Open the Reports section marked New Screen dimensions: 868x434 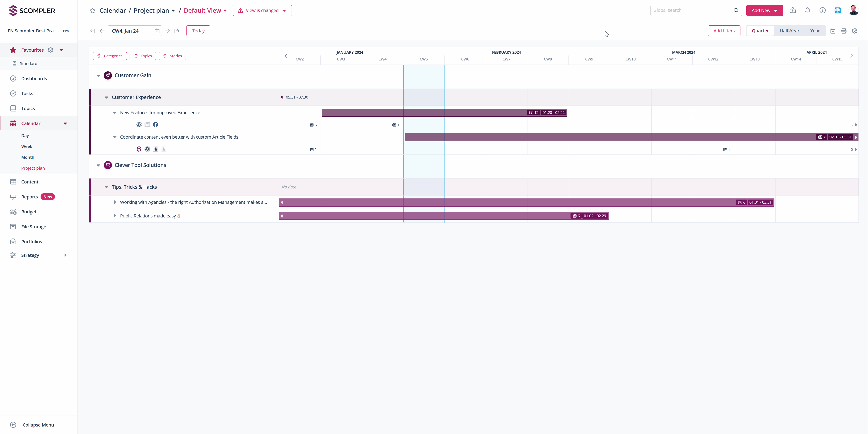30,196
